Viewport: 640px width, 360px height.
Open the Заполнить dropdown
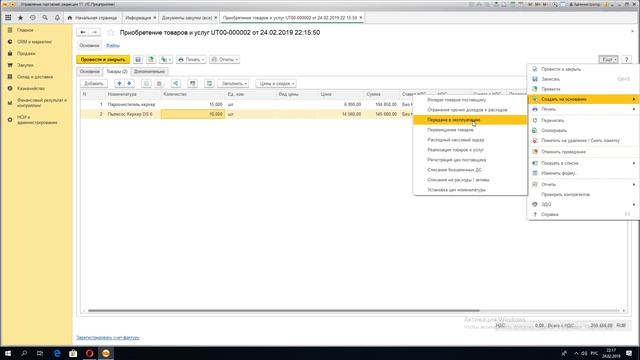coord(233,84)
